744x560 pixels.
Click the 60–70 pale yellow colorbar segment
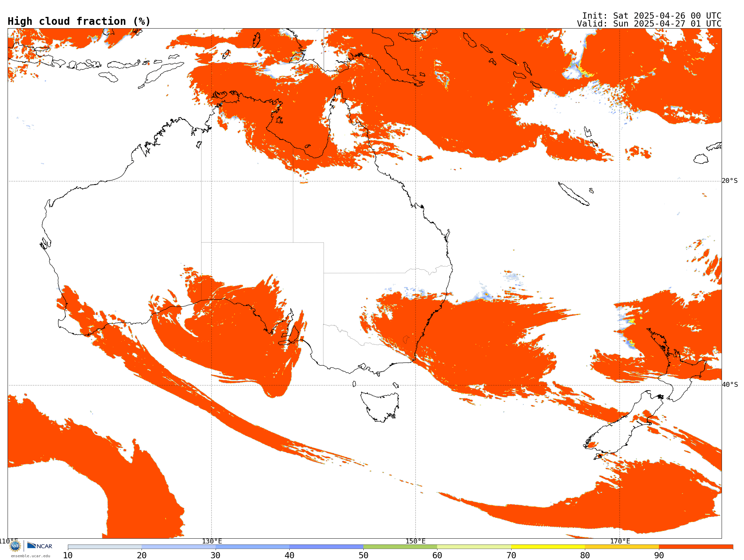474,547
